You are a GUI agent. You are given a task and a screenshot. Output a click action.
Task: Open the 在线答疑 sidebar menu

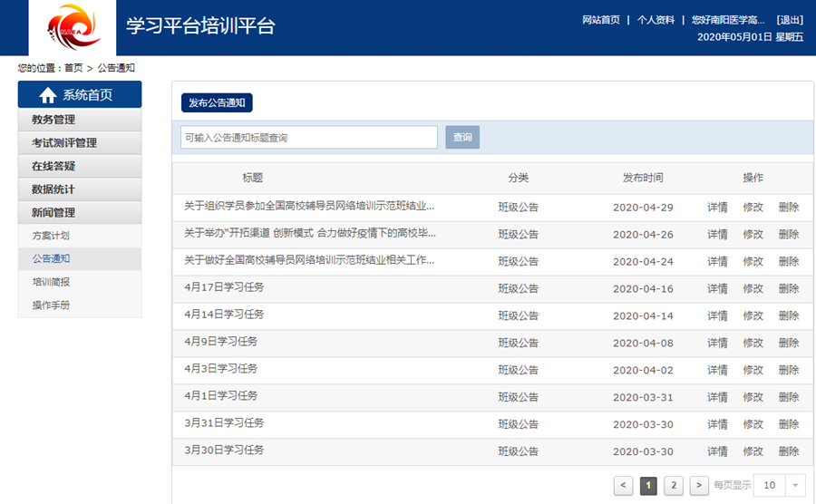coord(80,167)
